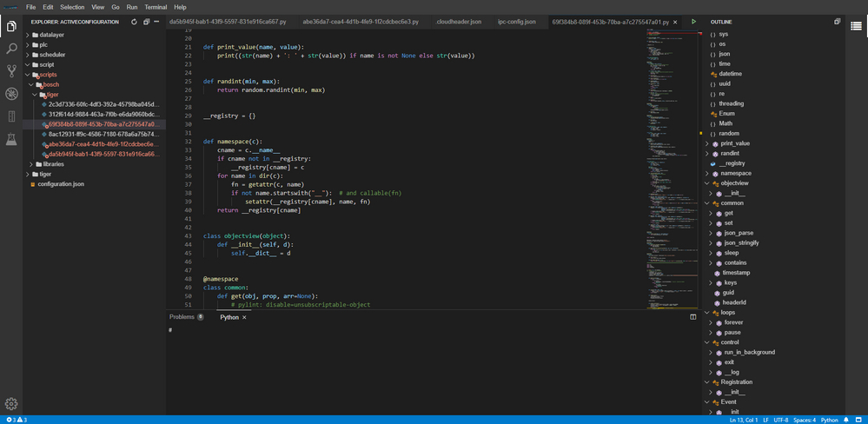Expand the libraries folder

point(52,163)
